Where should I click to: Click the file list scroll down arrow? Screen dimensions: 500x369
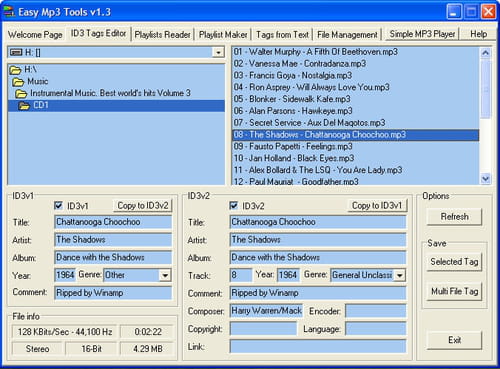[x=486, y=179]
